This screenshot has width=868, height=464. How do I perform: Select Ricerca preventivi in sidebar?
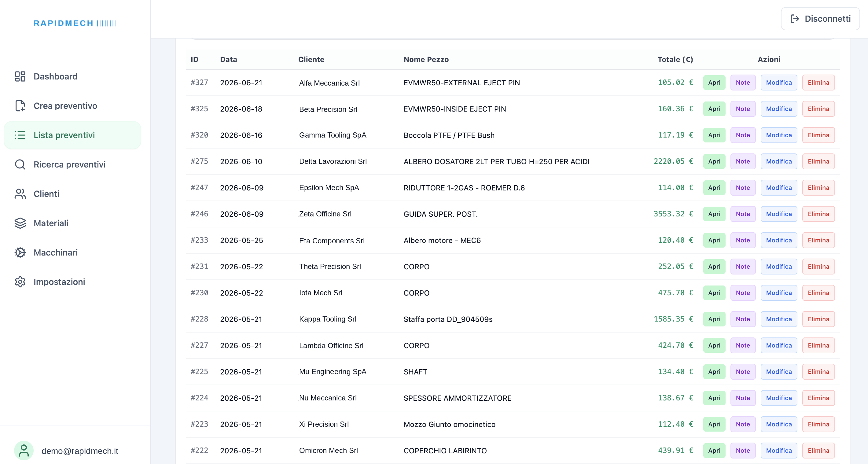(x=72, y=164)
